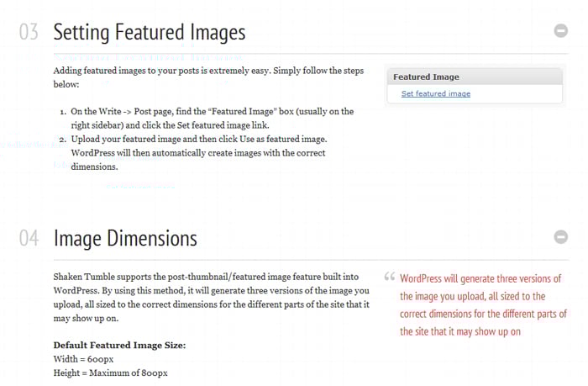
Task: Click the section number 03
Action: pyautogui.click(x=29, y=33)
